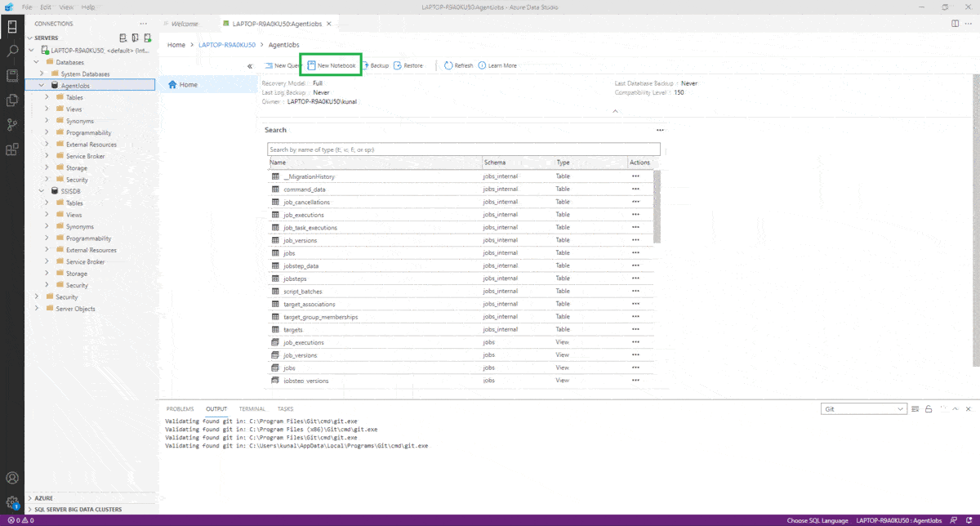Select the job_cancellations table row
The width and height of the screenshot is (980, 526).
[461, 202]
